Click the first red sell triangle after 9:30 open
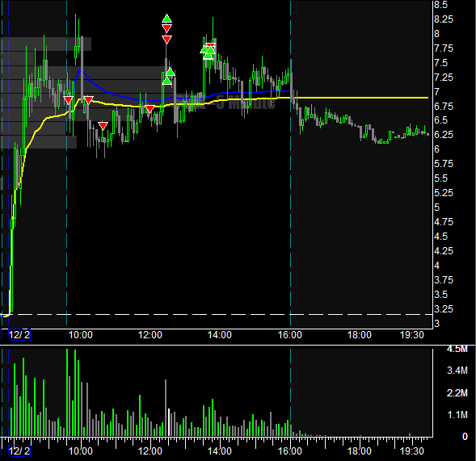Viewport: 476px width, 461px height. (69, 100)
